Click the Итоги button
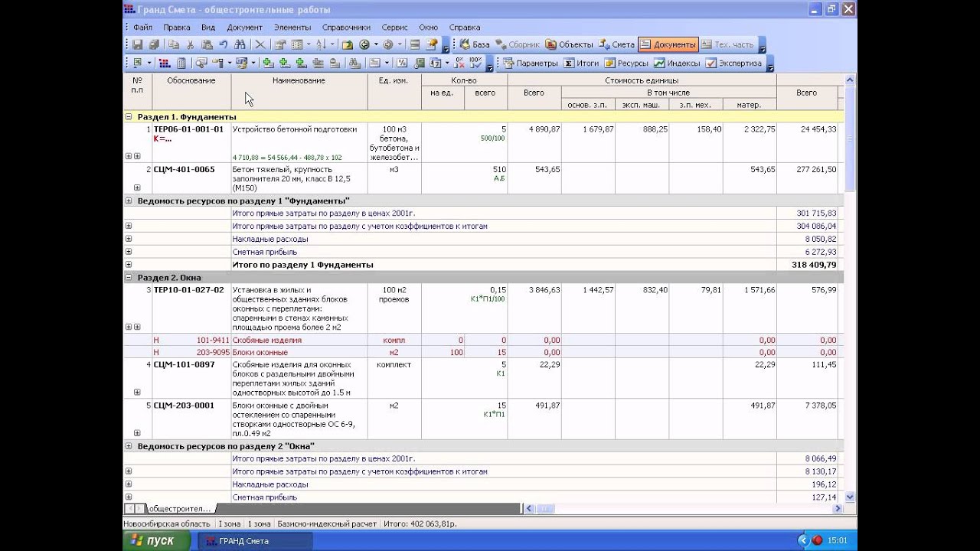The height and width of the screenshot is (551, 980). tap(582, 64)
